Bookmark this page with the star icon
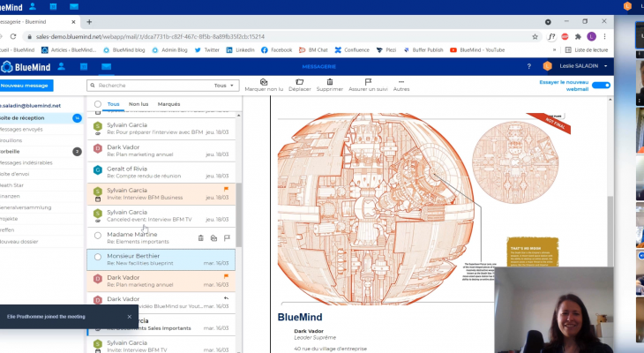Screen dimensions: 644x353 point(535,36)
